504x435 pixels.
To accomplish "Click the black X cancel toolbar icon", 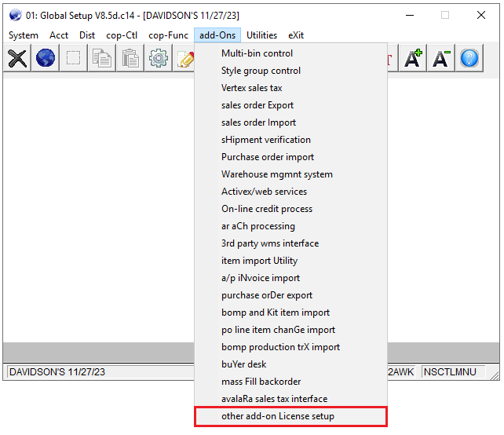I will pos(17,58).
